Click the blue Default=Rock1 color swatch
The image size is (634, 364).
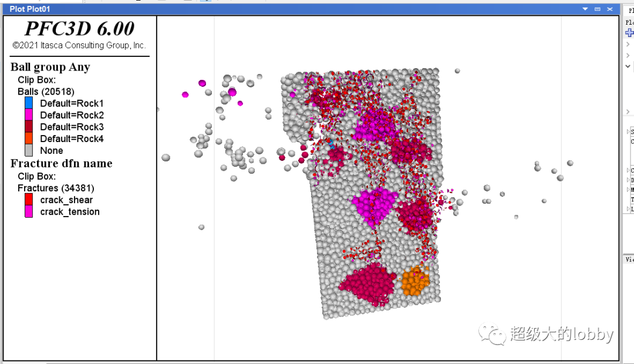point(29,103)
